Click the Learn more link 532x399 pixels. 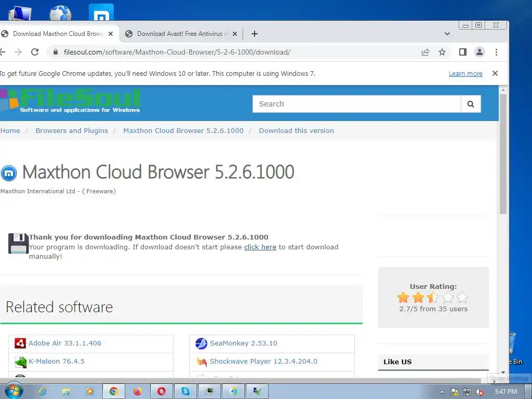click(465, 74)
